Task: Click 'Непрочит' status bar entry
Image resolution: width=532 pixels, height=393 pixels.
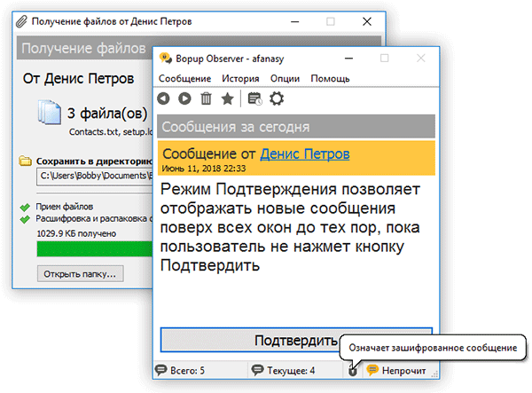Action: pyautogui.click(x=403, y=370)
